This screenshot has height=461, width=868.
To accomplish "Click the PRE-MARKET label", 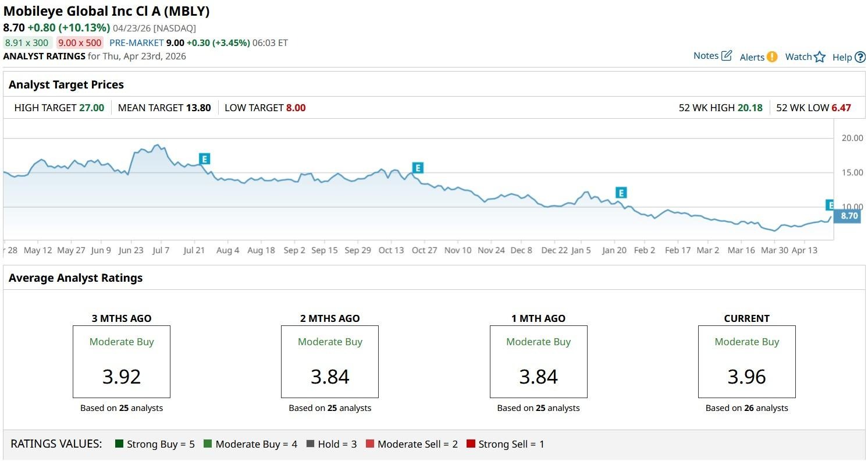I will pyautogui.click(x=137, y=43).
